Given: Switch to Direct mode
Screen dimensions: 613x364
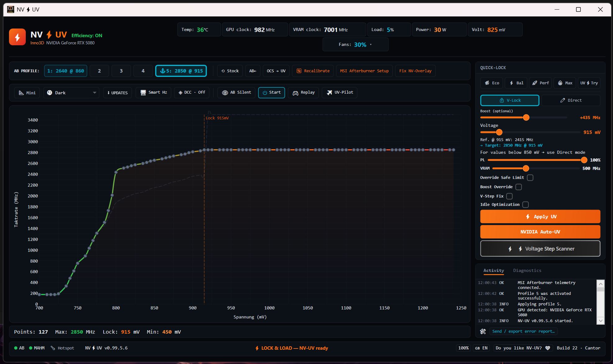Looking at the screenshot, I should point(571,100).
